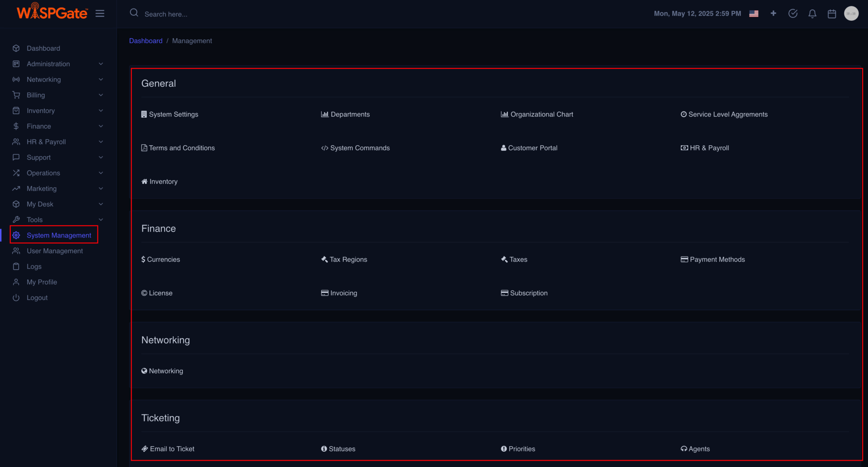Click the notification bell icon

[x=812, y=14]
